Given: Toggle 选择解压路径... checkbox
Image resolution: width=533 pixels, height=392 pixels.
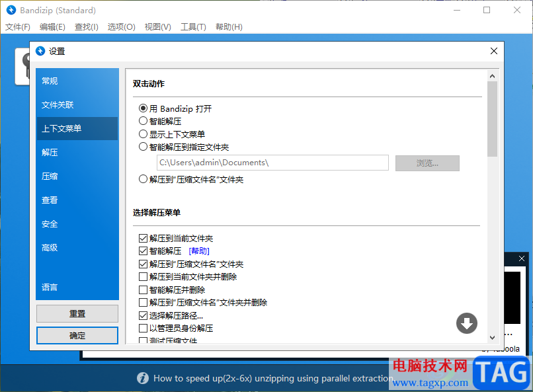Looking at the screenshot, I should tap(143, 315).
